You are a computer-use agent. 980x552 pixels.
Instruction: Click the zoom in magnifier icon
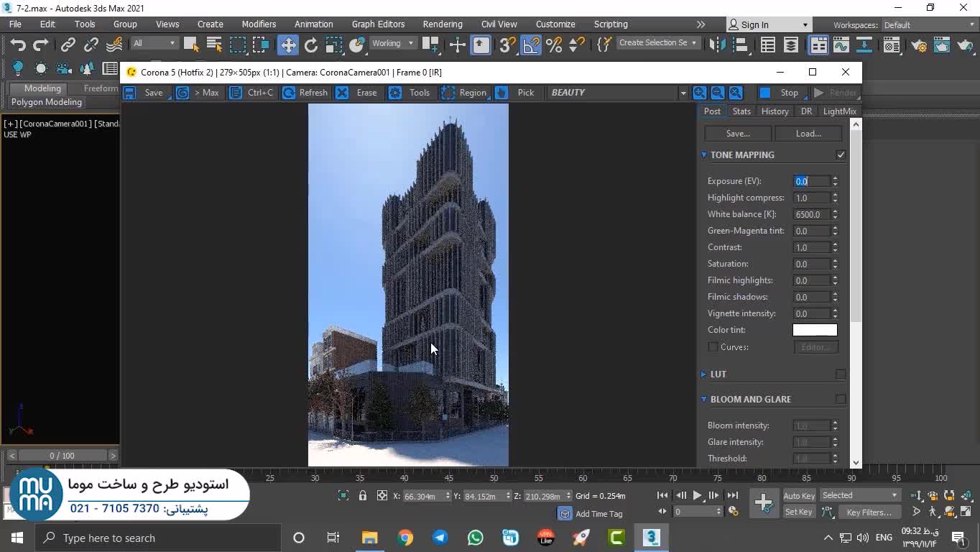pyautogui.click(x=699, y=93)
